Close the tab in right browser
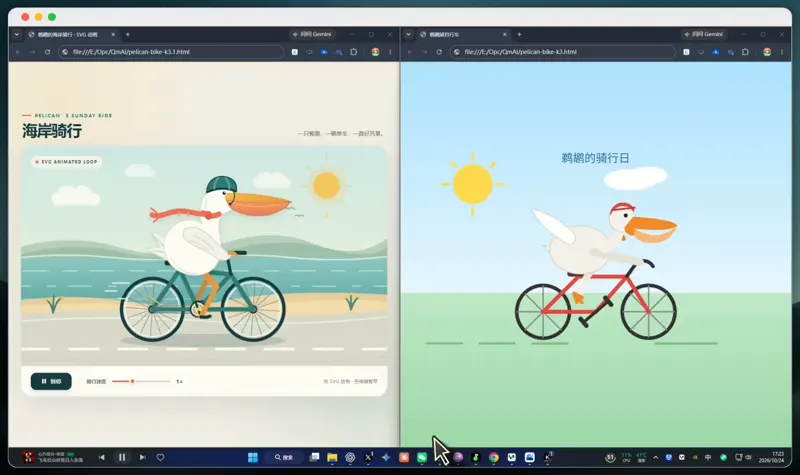The image size is (800, 475). (x=505, y=35)
